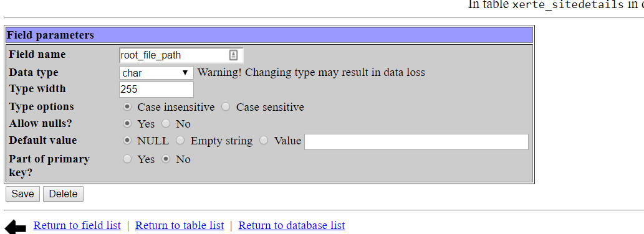
Task: Open the Data type dropdown
Action: coord(156,73)
